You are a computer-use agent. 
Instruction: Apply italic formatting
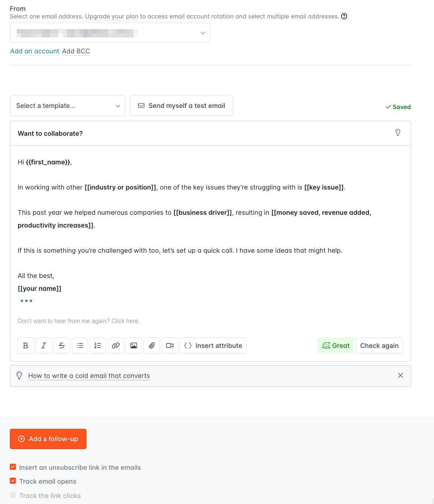pos(44,345)
